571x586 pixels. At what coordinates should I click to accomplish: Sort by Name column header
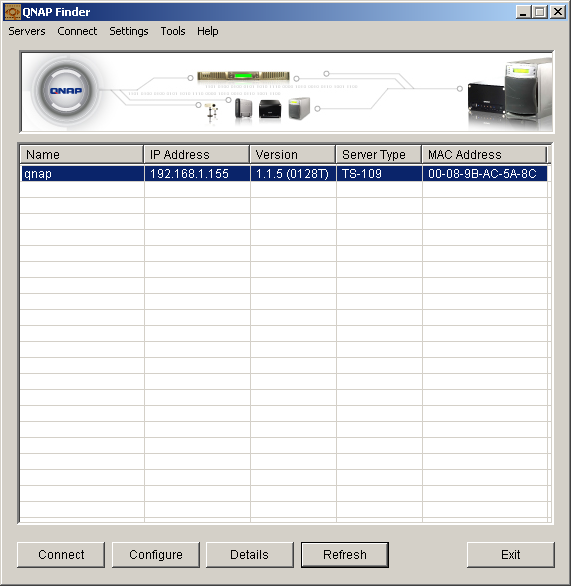pyautogui.click(x=82, y=154)
